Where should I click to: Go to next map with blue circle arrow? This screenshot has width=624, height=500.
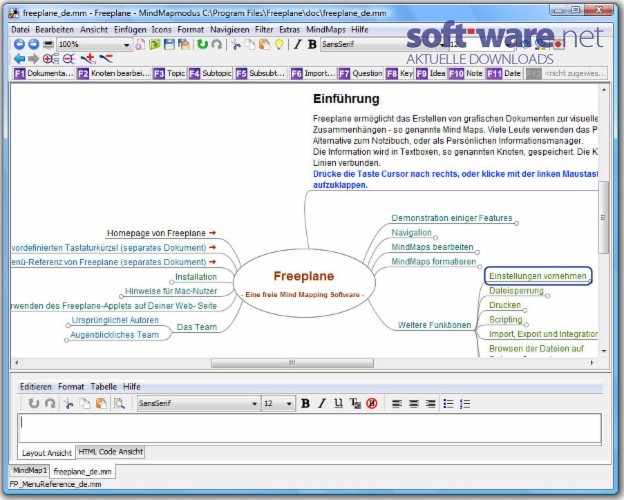click(x=33, y=44)
